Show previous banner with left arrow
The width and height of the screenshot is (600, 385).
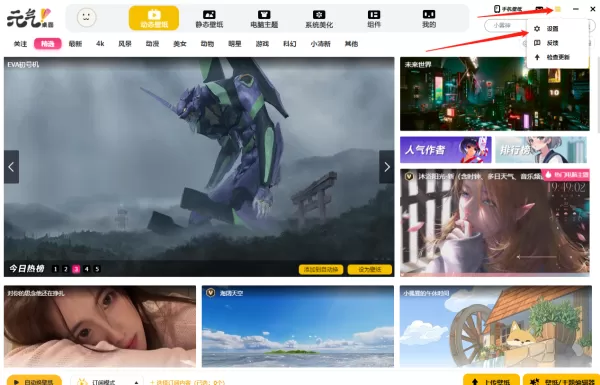[x=11, y=167]
